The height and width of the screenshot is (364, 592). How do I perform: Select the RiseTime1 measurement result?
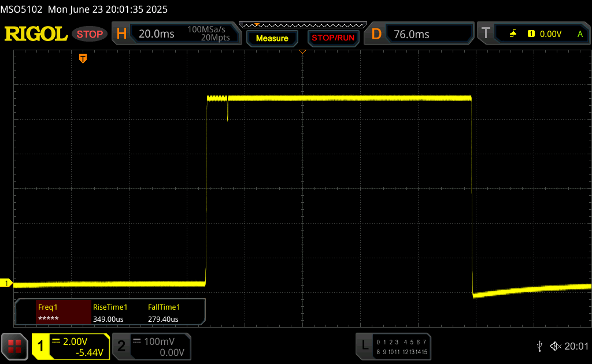pos(110,313)
